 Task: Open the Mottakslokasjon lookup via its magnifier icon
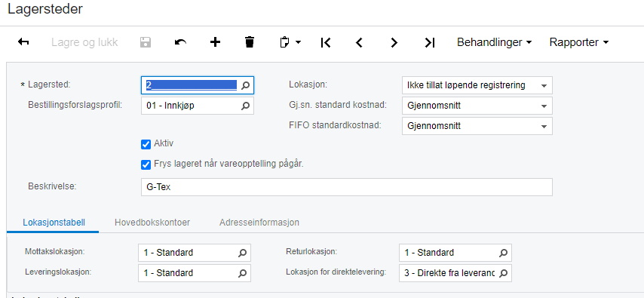tap(242, 253)
